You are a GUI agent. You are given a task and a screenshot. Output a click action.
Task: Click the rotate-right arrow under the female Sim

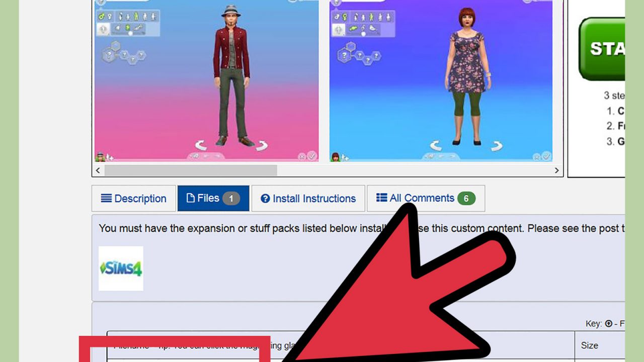[x=497, y=145]
